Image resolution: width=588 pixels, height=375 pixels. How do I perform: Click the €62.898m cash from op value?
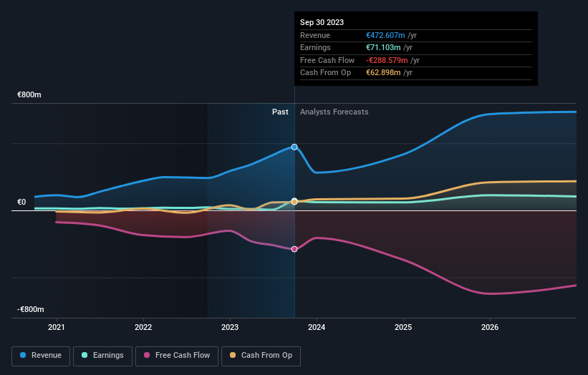click(x=383, y=73)
